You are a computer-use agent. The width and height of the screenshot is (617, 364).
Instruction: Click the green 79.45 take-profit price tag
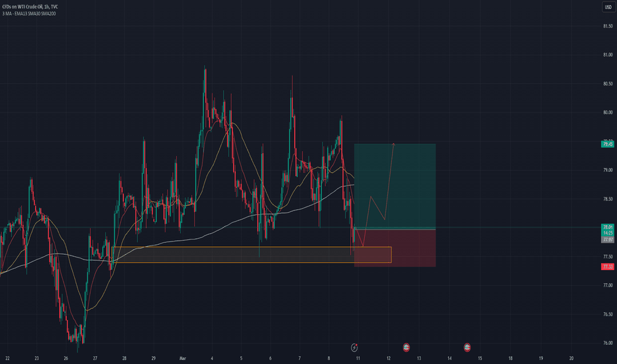click(x=608, y=144)
